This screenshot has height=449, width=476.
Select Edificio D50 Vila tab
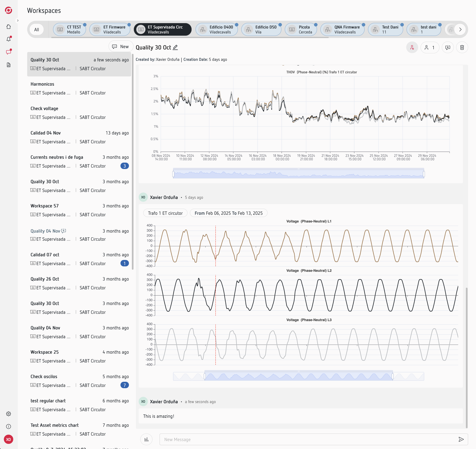pos(261,29)
